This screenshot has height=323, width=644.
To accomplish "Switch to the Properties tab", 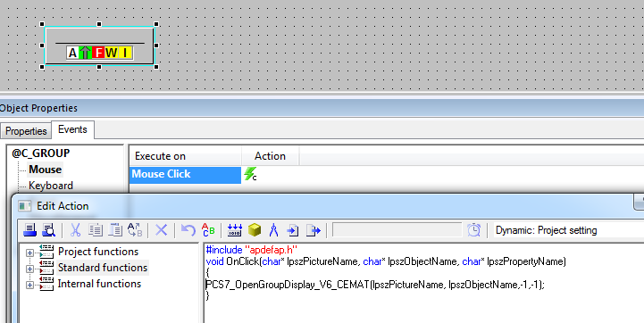I will (x=26, y=131).
